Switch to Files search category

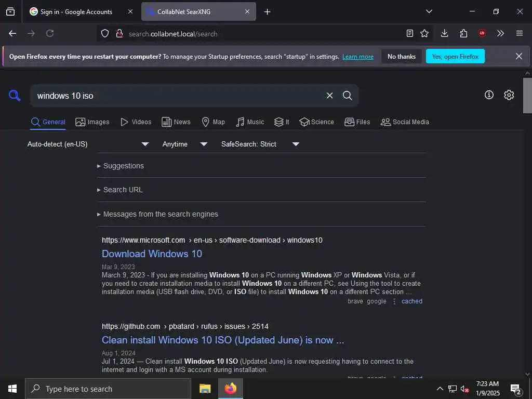pyautogui.click(x=357, y=122)
